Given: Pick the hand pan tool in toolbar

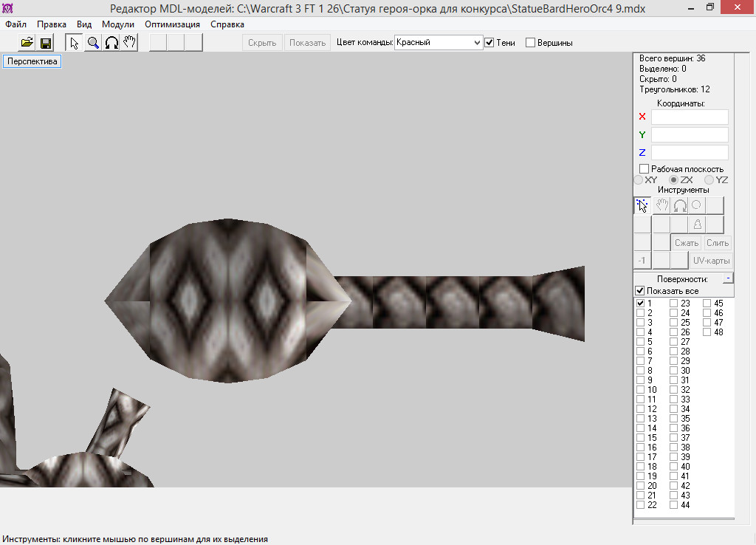Looking at the screenshot, I should click(129, 42).
